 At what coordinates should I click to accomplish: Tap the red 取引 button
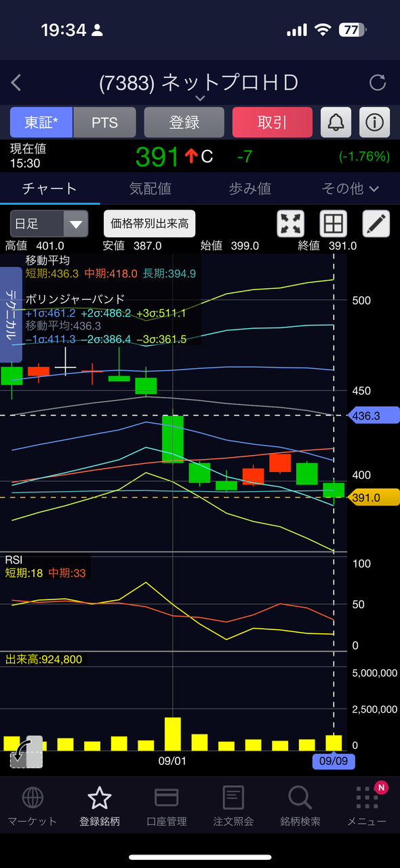pos(273,122)
